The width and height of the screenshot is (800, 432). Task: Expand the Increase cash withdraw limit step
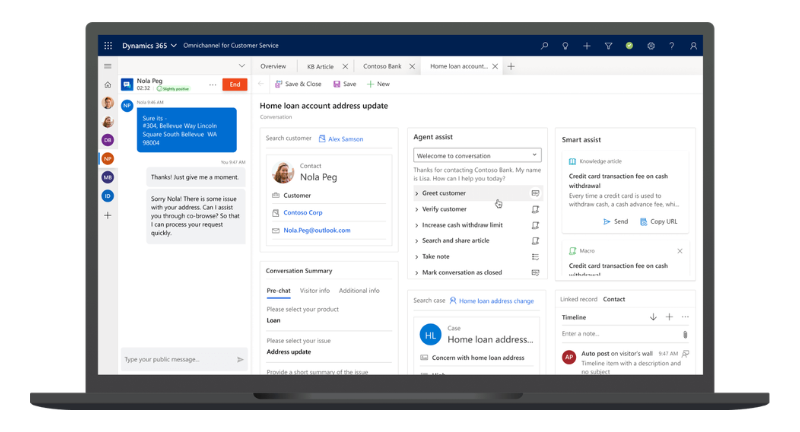click(417, 225)
